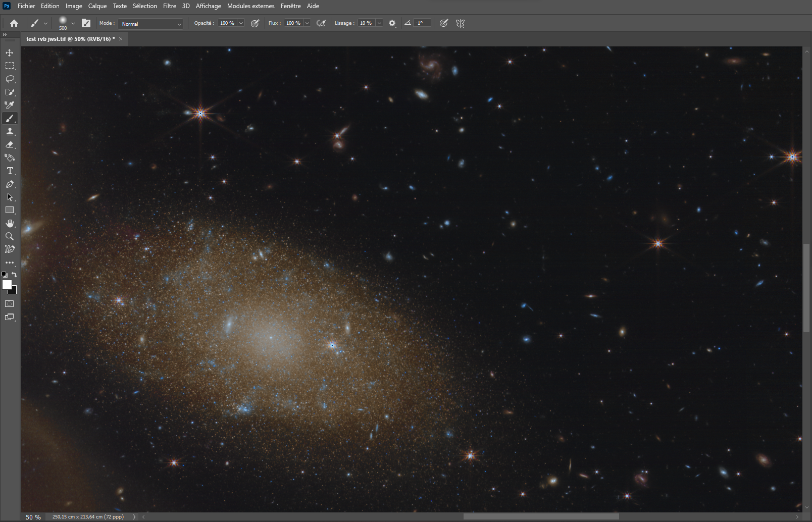Select the Rectangle shape tool
Screen dimensions: 812x522
tap(10, 210)
